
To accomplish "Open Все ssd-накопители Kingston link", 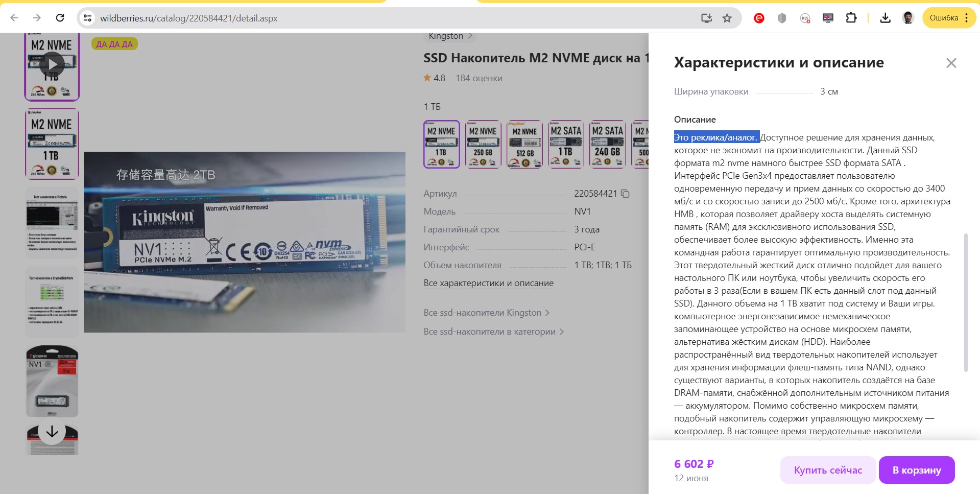I will [487, 313].
